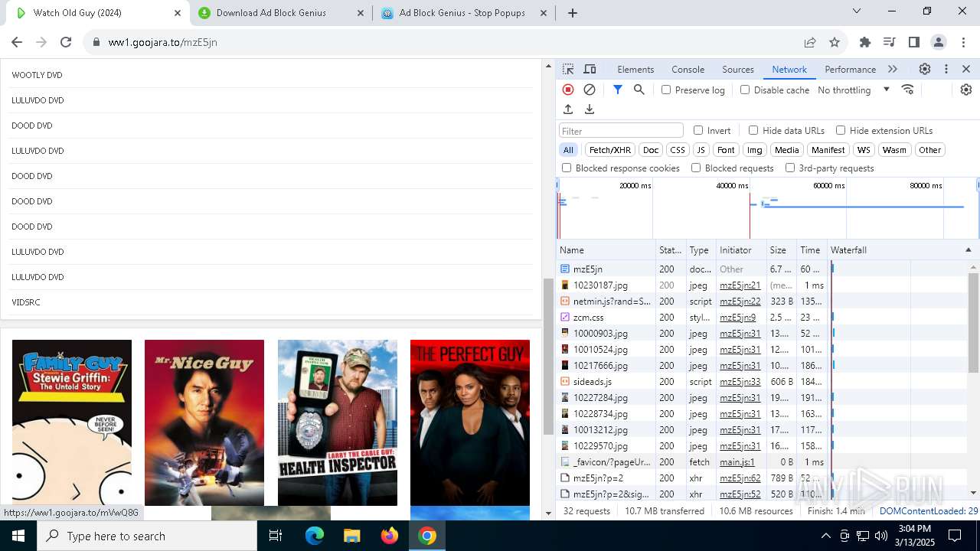This screenshot has width=980, height=551.
Task: Import HAR file upload icon
Action: click(x=568, y=109)
